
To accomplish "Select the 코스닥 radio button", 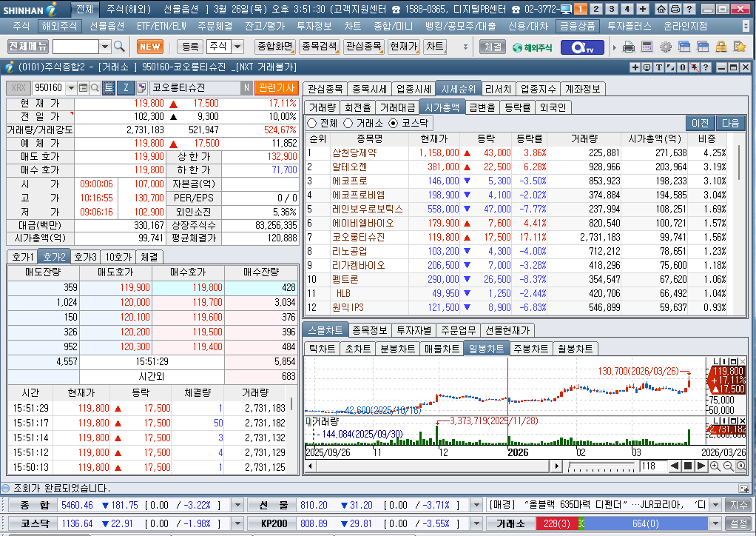I will 394,124.
